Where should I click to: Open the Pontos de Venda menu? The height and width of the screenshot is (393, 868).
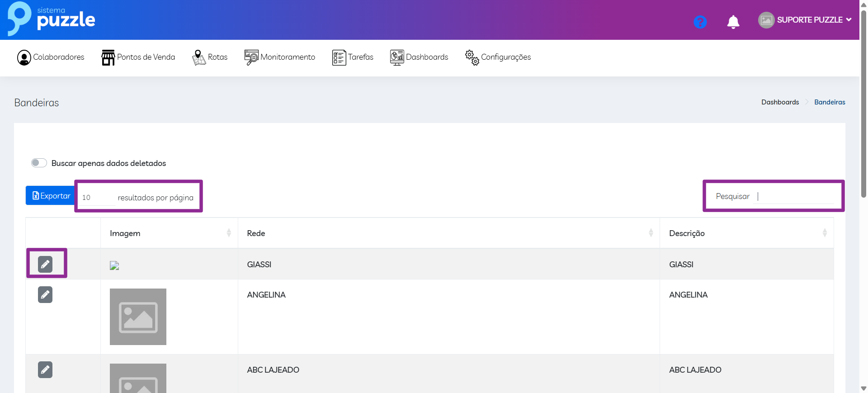click(138, 57)
